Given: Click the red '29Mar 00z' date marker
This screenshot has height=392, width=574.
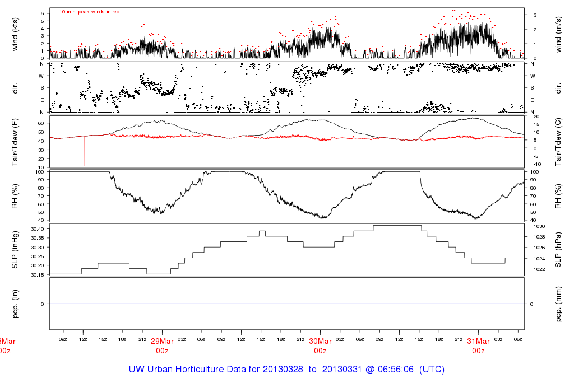Looking at the screenshot, I should point(163,346).
